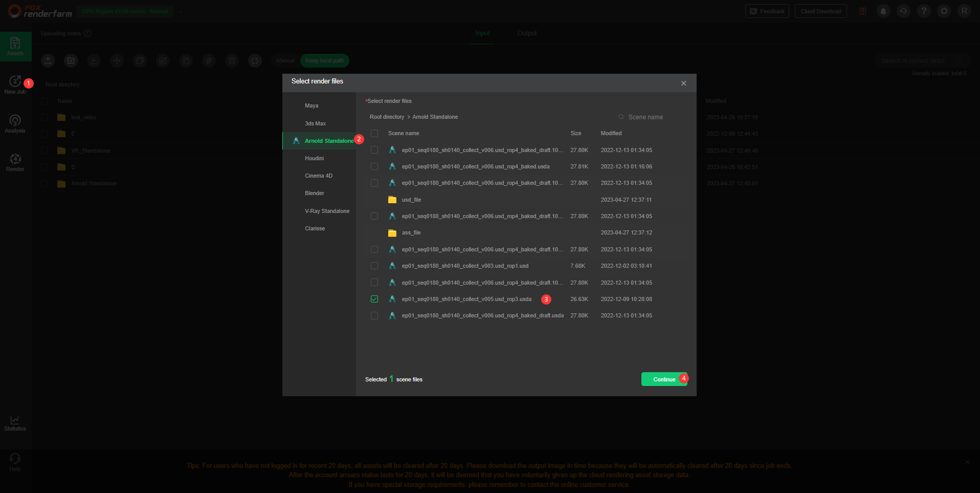Screen dimensions: 980x493
Task: Open the usd_file folder in the dialog
Action: 411,200
